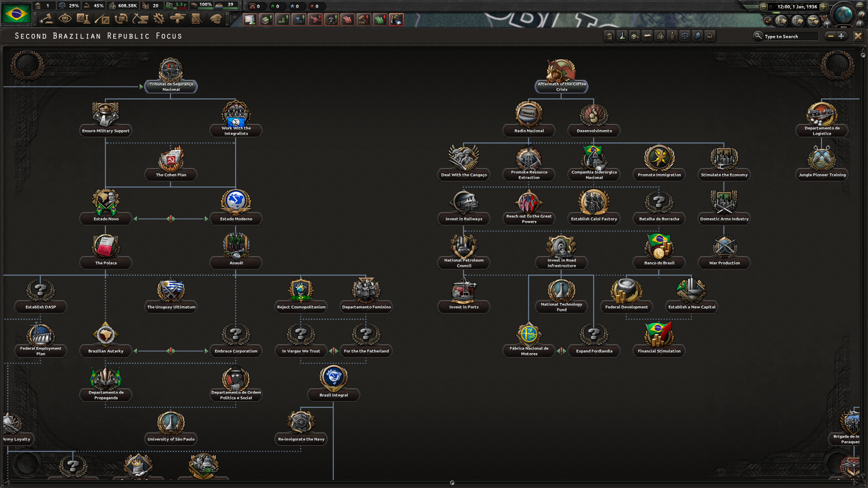Toggle the book focus filter
This screenshot has width=868, height=488.
pos(647,36)
